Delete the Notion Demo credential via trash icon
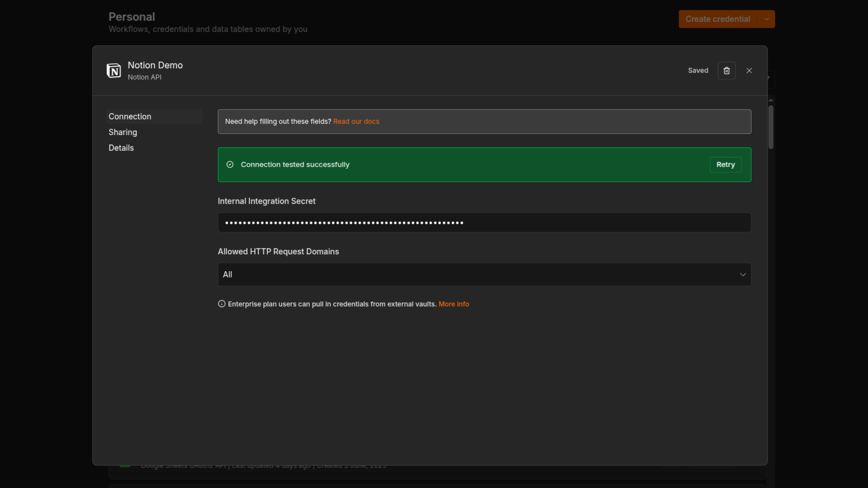 pos(726,70)
